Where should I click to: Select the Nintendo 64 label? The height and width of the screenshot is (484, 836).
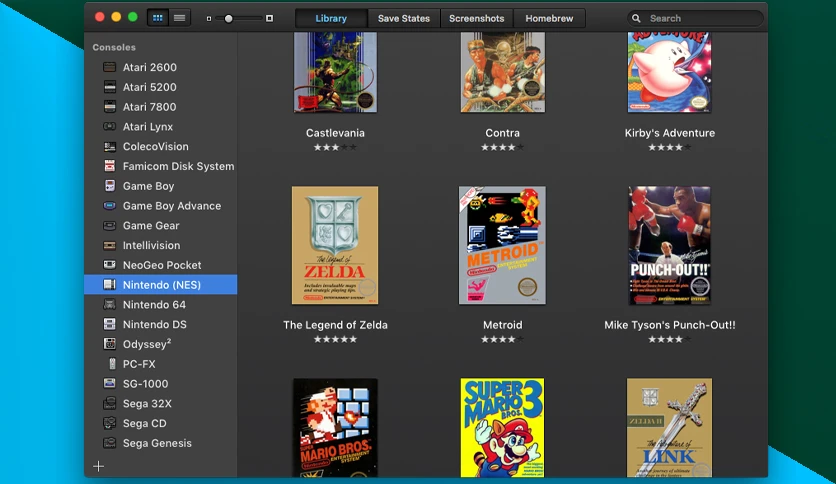[154, 304]
